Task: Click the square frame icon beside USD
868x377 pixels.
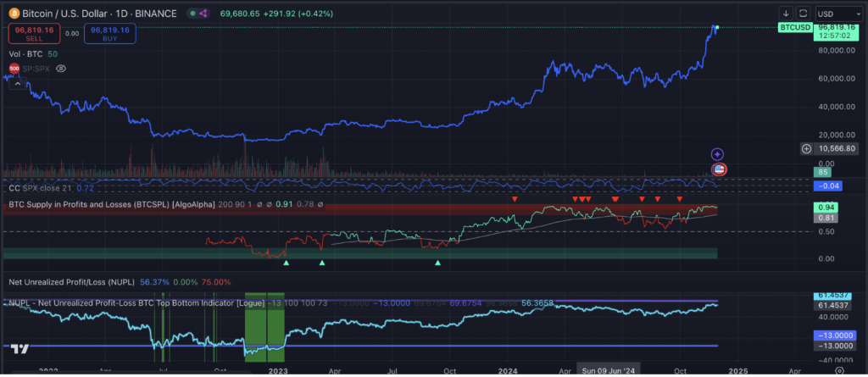Action: click(803, 14)
